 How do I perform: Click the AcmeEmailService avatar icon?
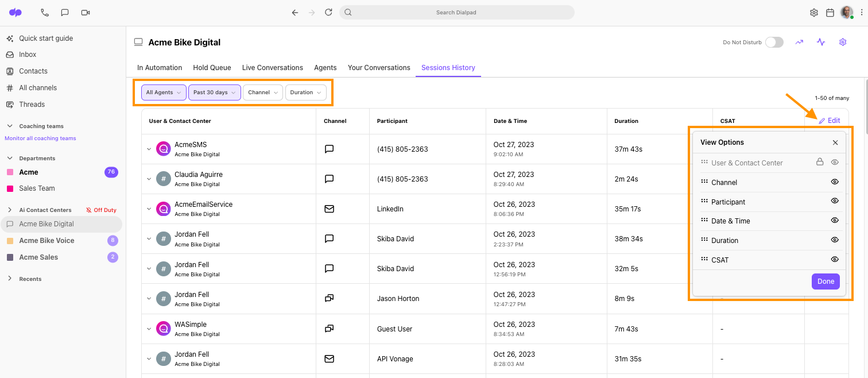tap(164, 209)
